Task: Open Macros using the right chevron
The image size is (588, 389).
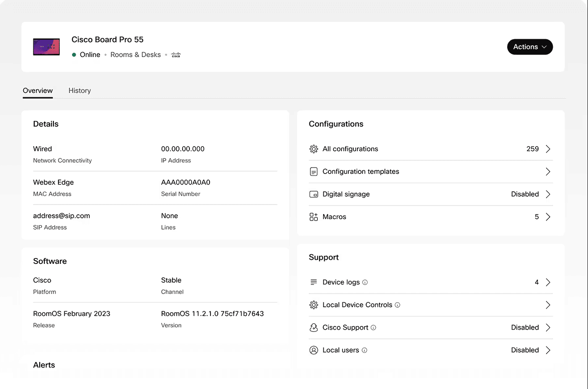Action: [x=548, y=217]
